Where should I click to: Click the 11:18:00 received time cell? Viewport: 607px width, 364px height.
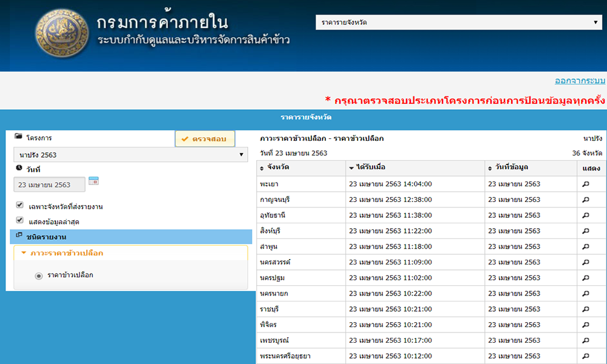point(415,246)
